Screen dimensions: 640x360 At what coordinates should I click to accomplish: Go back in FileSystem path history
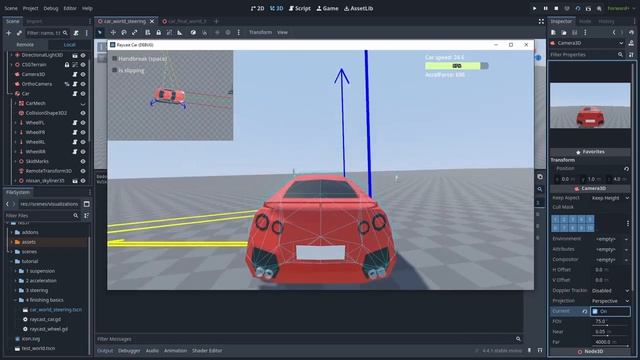coord(7,204)
